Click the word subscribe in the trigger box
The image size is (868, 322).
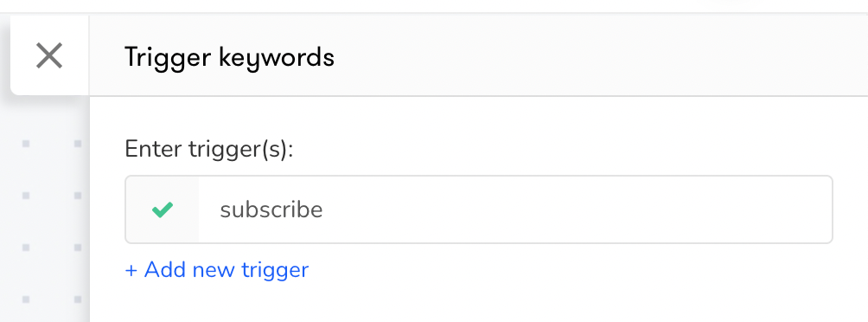[x=271, y=210]
